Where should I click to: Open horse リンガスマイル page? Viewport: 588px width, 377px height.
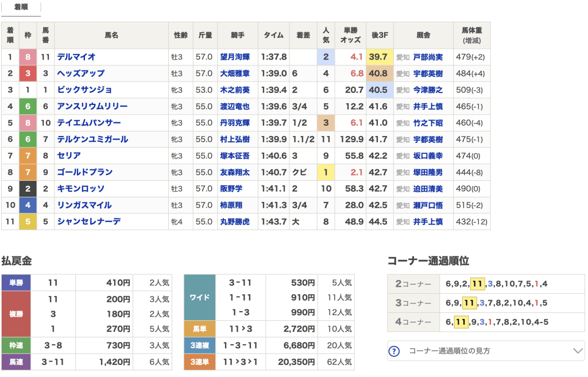(x=84, y=205)
